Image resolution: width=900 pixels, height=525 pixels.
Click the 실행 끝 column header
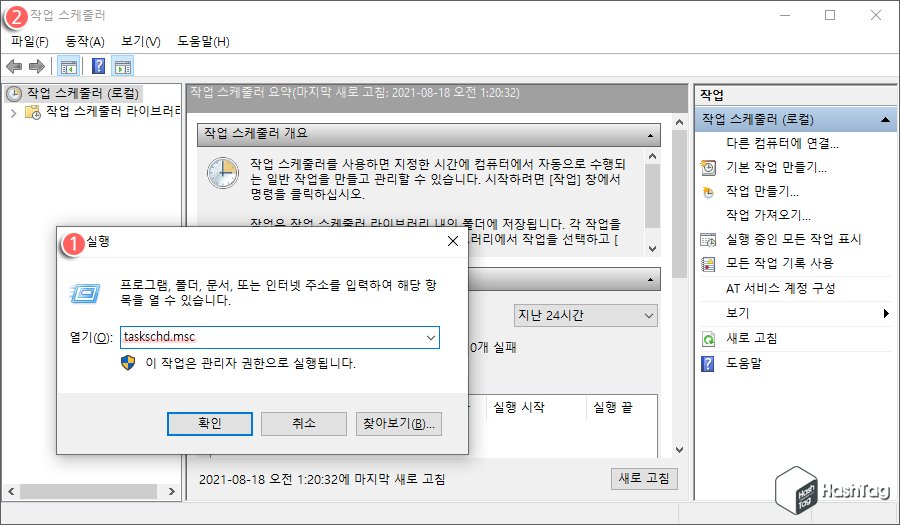pos(612,407)
